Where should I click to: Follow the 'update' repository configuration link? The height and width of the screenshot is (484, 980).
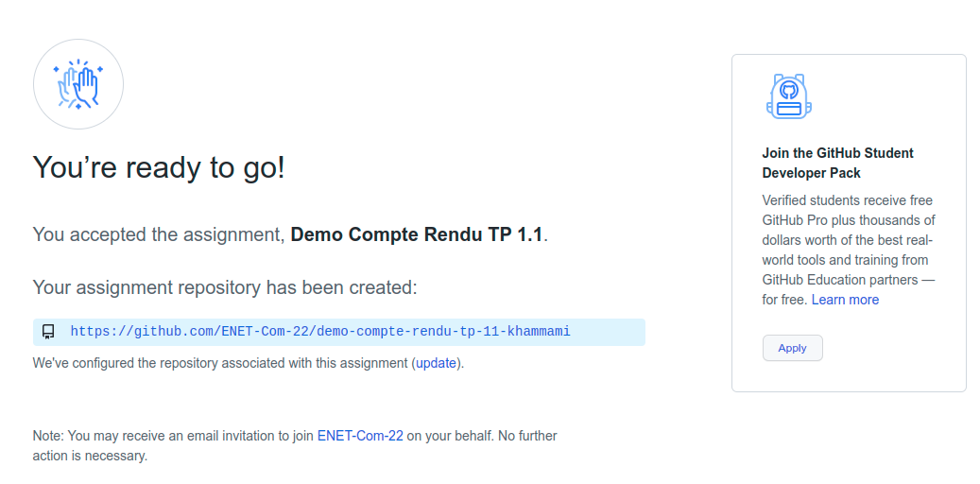pos(436,363)
